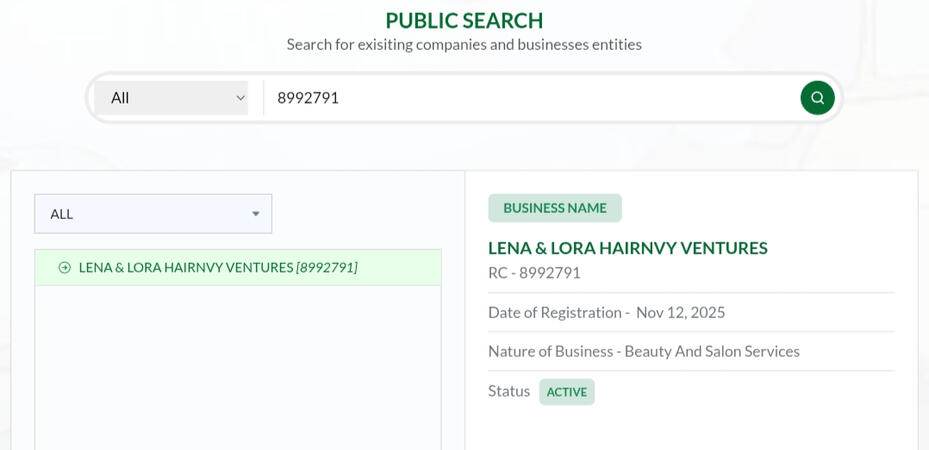Select result LENA & LORA HAIRNVY VENTURES [8992791]
Viewport: 929px width, 450px height.
pos(238,268)
